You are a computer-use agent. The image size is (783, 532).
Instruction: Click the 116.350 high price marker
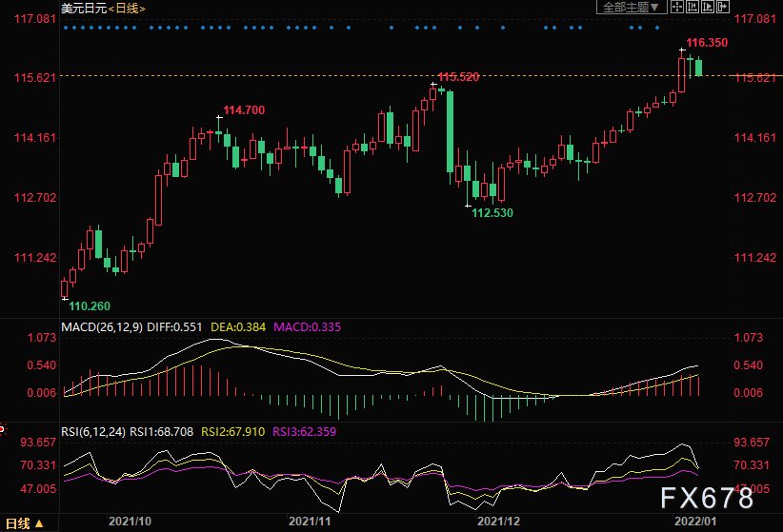[x=707, y=43]
